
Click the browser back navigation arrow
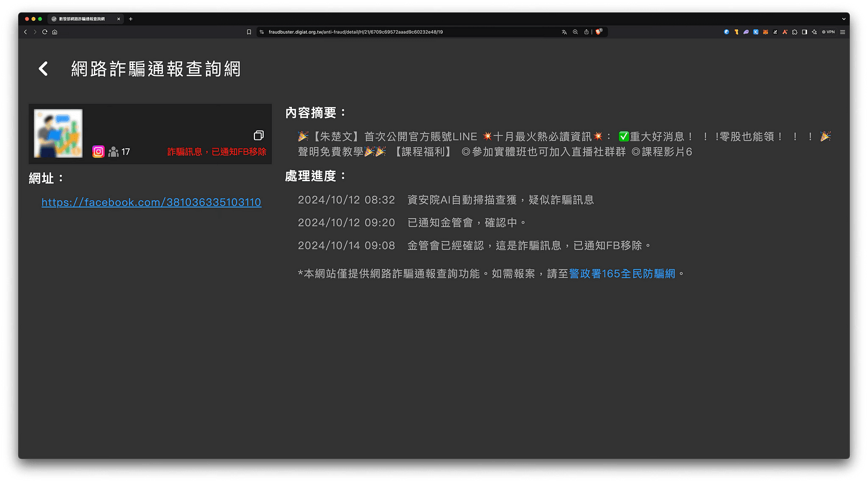tap(25, 32)
